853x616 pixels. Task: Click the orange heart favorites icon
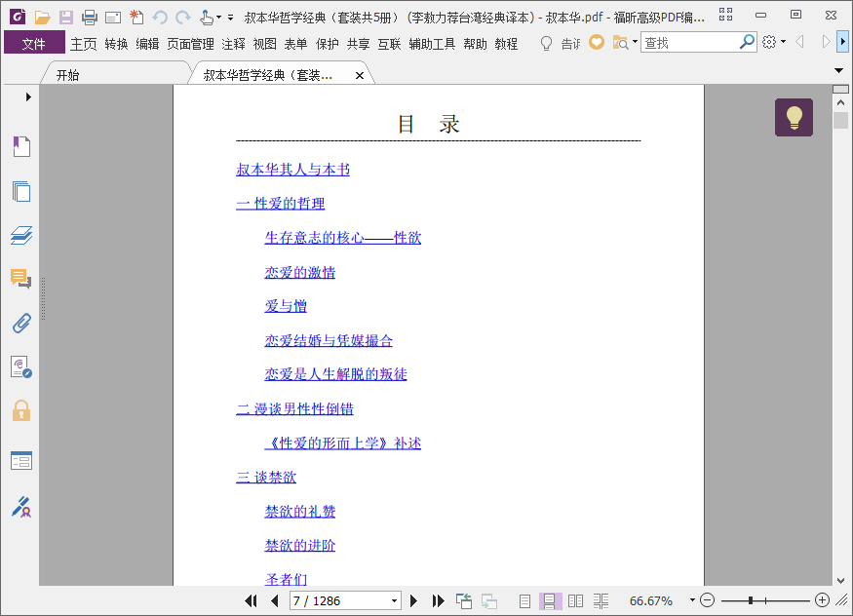click(597, 43)
